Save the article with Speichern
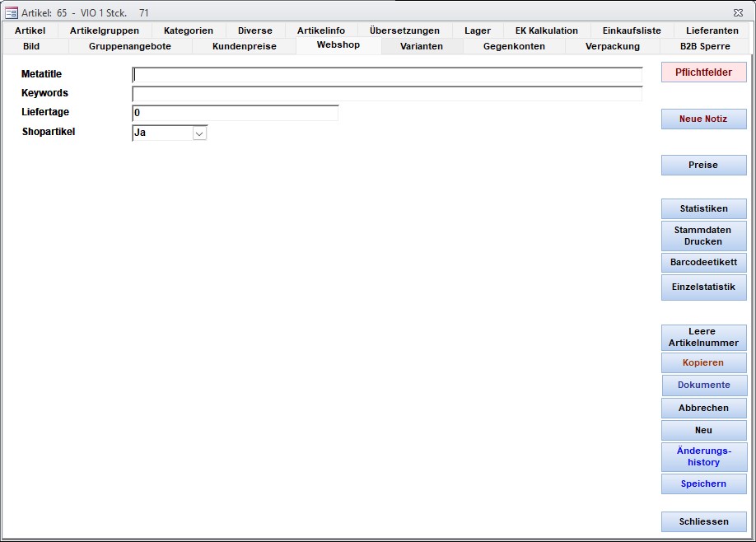This screenshot has width=756, height=542. coord(703,484)
